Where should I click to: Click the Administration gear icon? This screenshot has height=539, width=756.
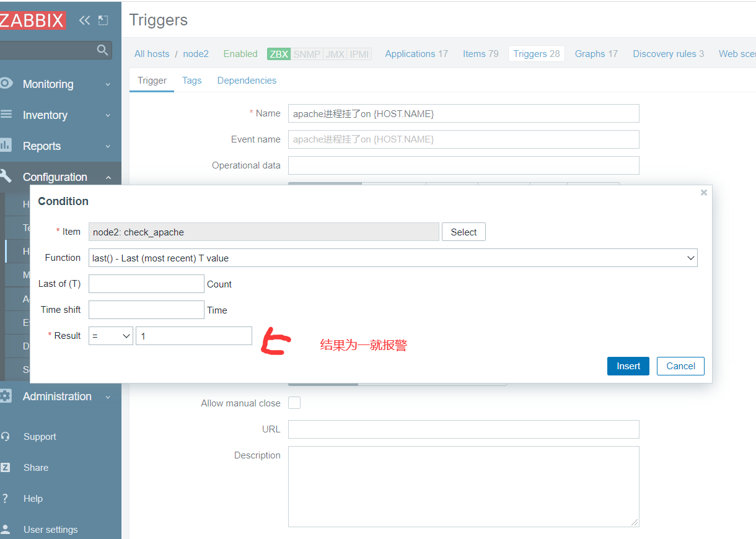[x=6, y=396]
